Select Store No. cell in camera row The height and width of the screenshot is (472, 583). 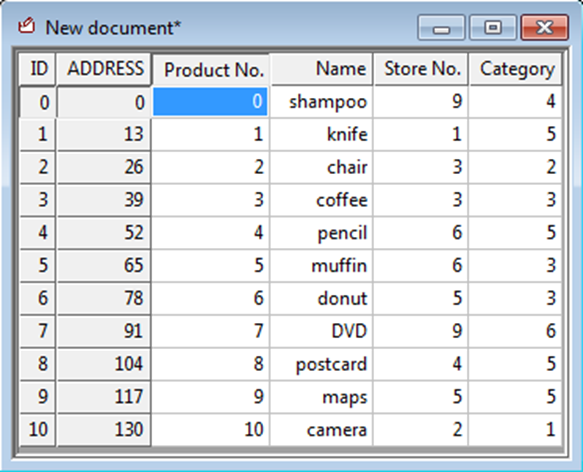(x=421, y=429)
